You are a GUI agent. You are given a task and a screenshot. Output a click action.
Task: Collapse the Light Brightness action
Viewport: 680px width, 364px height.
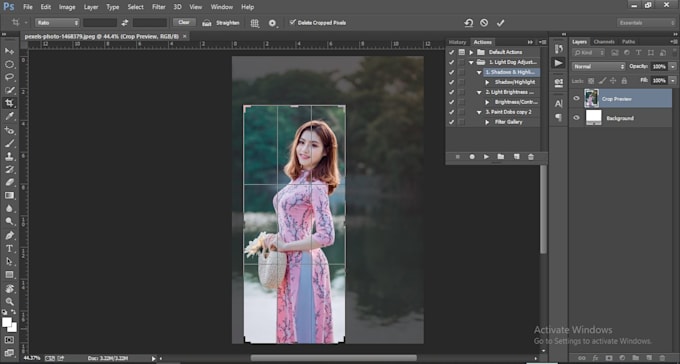point(479,92)
